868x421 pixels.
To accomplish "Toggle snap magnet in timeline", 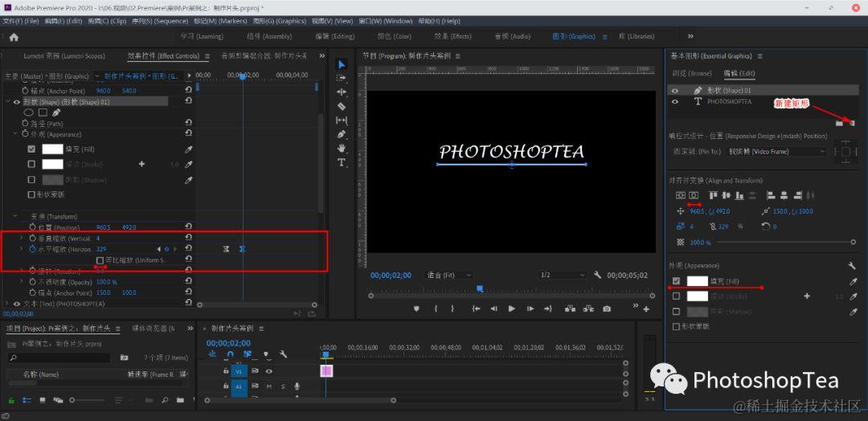I will pyautogui.click(x=231, y=354).
